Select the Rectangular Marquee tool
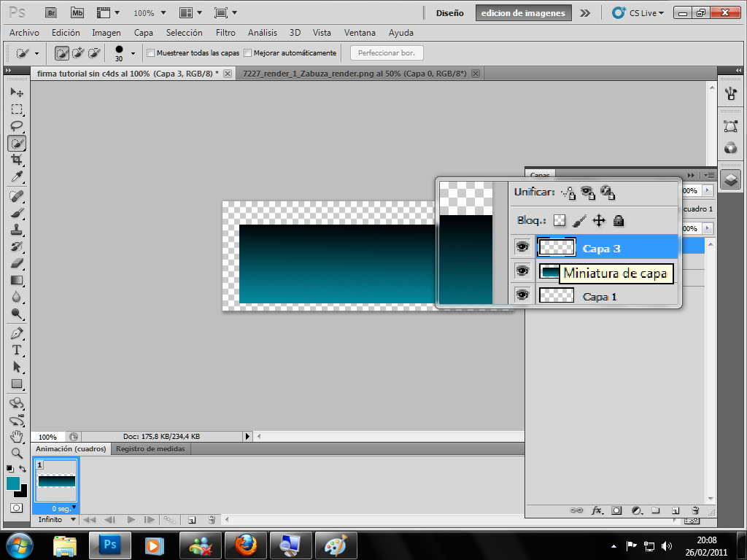This screenshot has width=747, height=560. coord(17,109)
